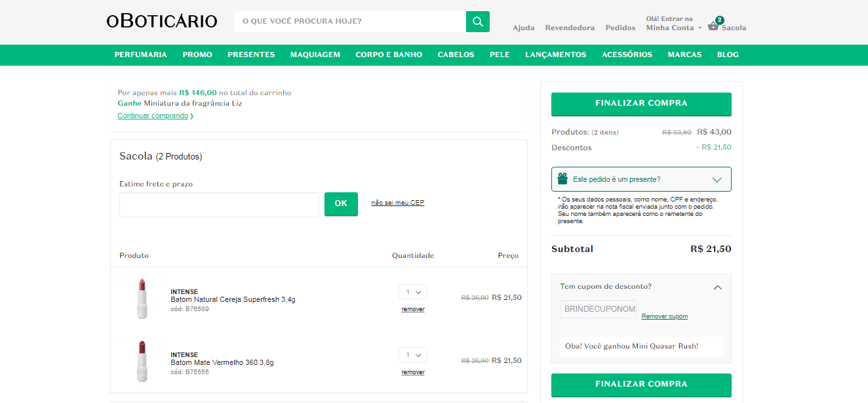Click 'não sei meu CEP' link
The image size is (868, 403).
pos(398,202)
